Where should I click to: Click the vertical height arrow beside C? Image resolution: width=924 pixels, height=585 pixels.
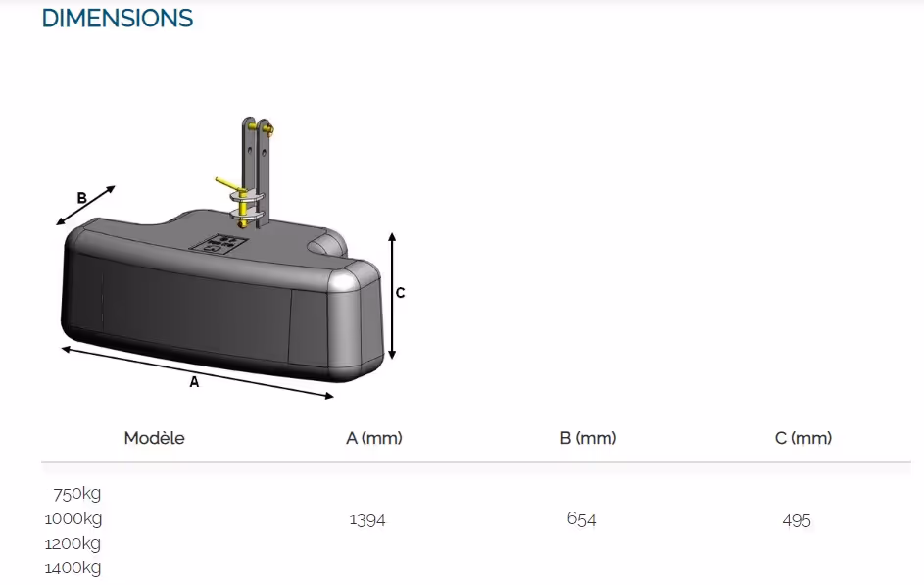click(x=392, y=296)
